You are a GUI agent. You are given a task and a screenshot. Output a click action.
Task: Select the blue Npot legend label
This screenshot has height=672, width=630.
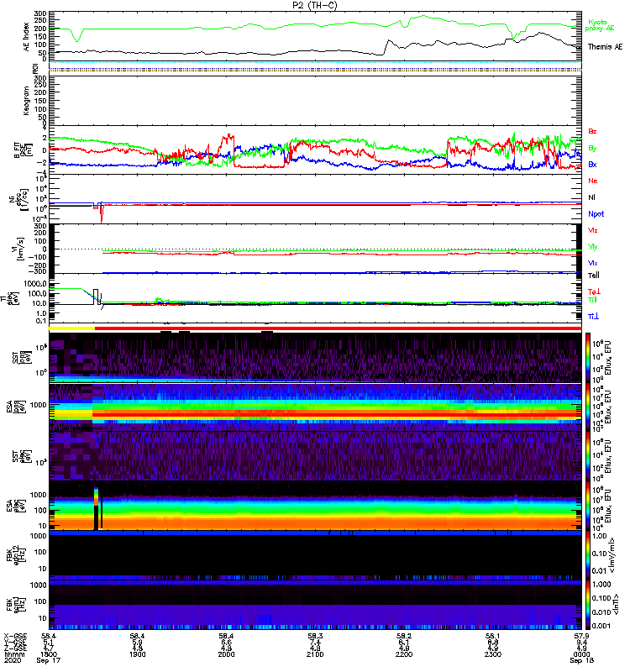[596, 214]
